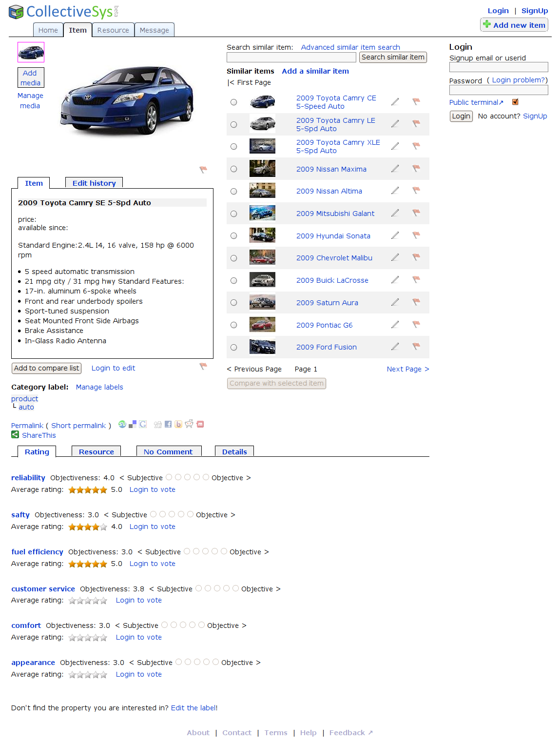The image size is (560, 742).
Task: Post this item to Reddit
Action: pos(189,424)
